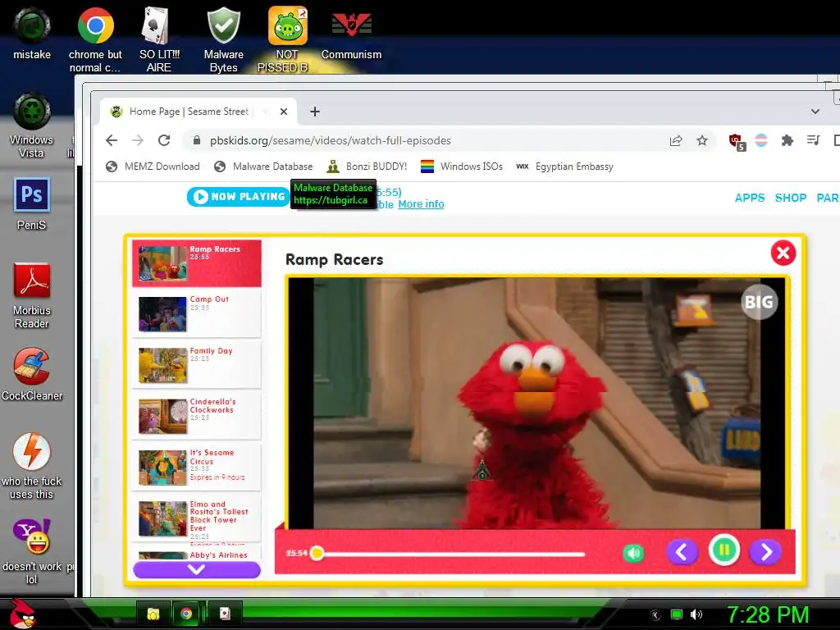Click the network monitor tray icon

(x=677, y=614)
